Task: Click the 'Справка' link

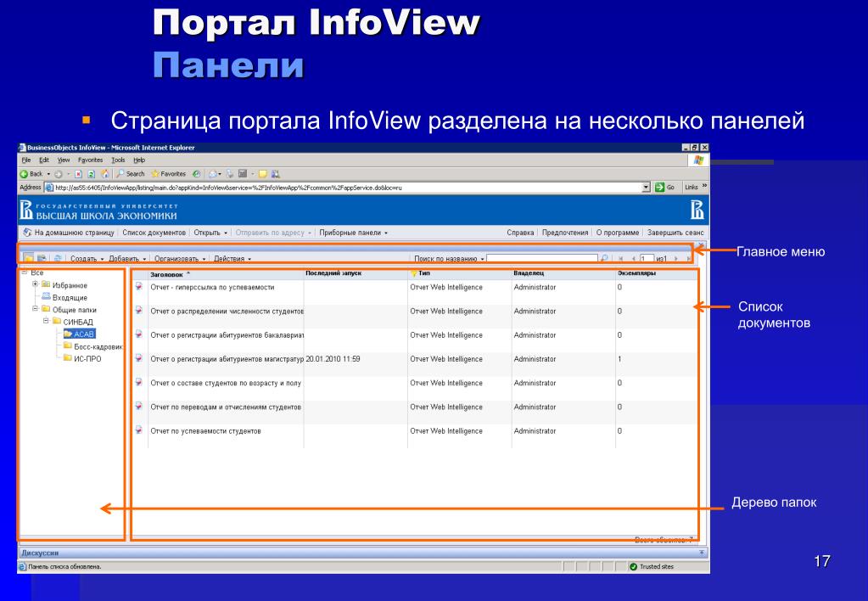Action: (520, 233)
